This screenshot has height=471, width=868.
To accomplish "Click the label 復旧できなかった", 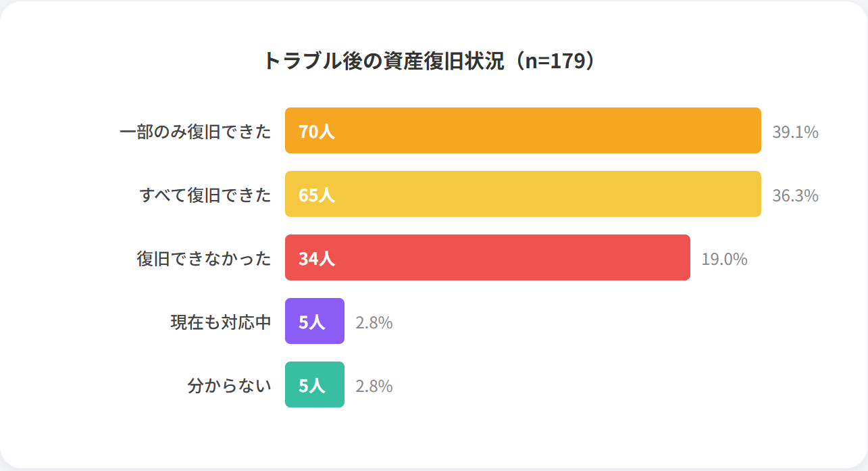I will pyautogui.click(x=204, y=259).
